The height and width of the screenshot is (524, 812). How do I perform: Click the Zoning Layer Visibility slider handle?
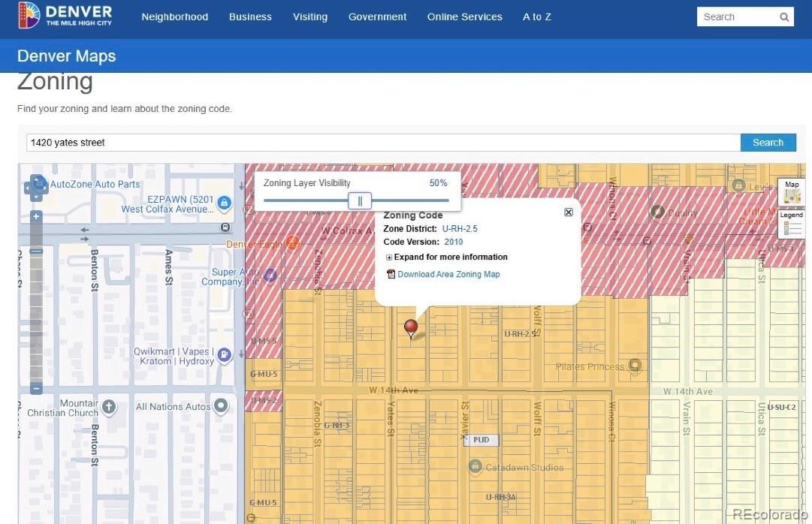point(360,200)
